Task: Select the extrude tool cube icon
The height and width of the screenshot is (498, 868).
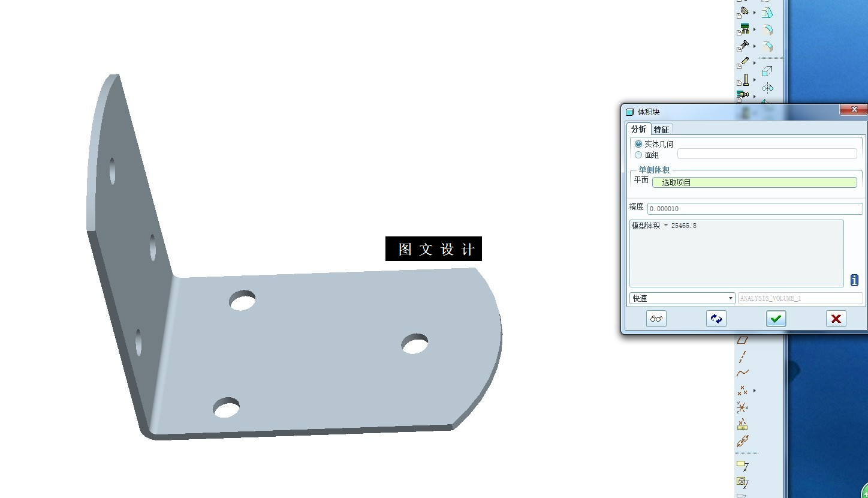Action: point(767,71)
